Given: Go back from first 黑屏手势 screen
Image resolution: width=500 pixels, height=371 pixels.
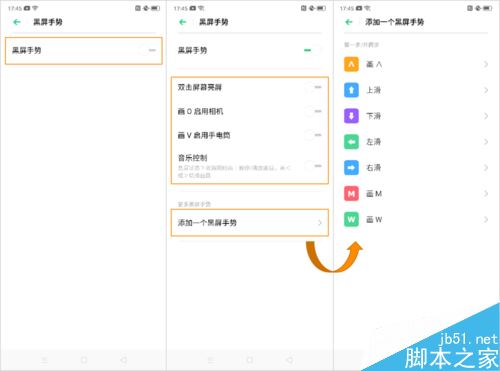Looking at the screenshot, I should click(17, 22).
